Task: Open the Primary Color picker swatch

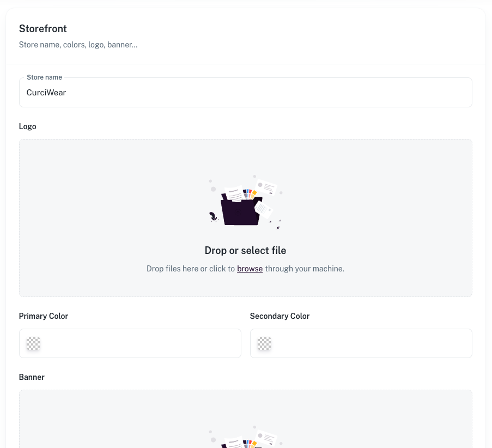Action: click(x=33, y=343)
